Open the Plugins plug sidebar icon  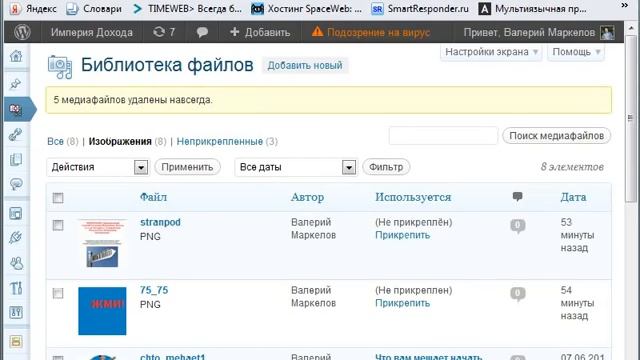16,238
